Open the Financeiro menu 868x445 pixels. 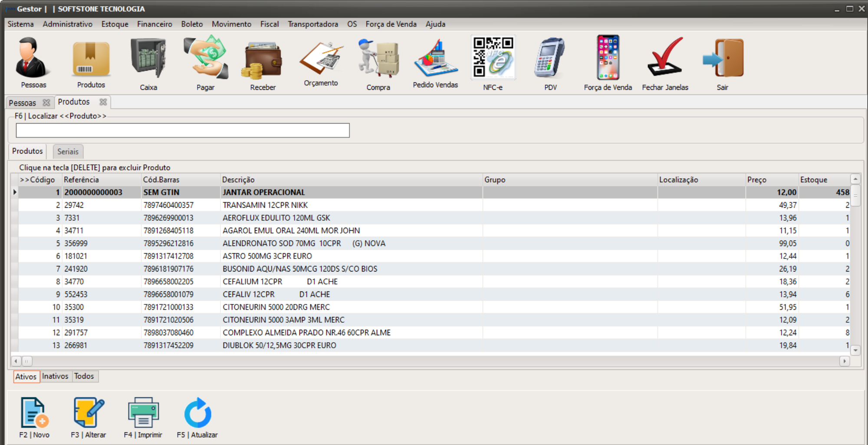click(x=155, y=24)
